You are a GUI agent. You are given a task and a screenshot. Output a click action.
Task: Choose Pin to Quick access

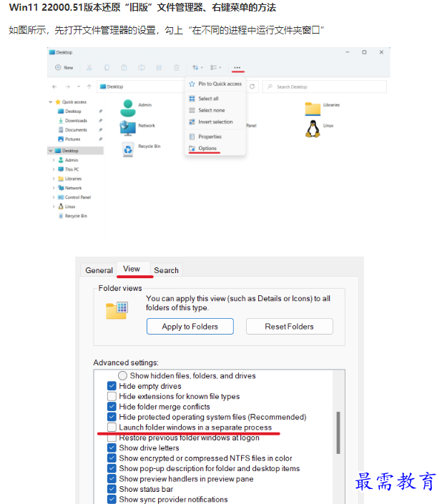pos(215,84)
